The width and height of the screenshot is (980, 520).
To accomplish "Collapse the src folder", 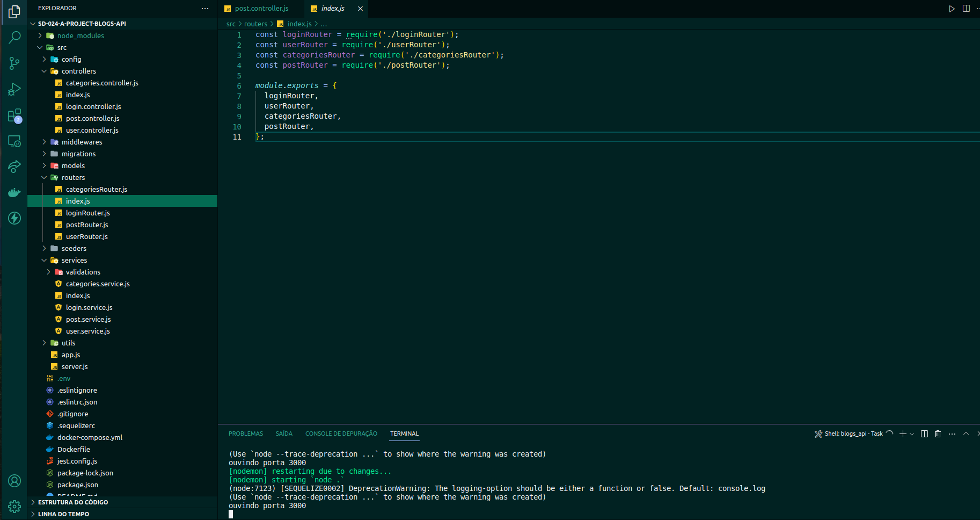I will (x=122, y=47).
